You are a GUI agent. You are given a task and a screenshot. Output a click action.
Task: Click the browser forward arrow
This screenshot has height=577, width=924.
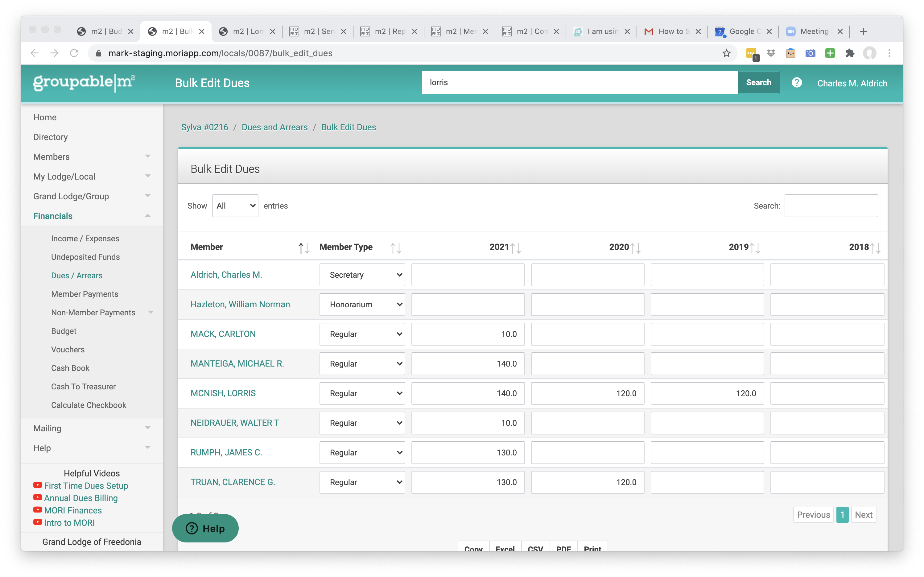point(54,53)
